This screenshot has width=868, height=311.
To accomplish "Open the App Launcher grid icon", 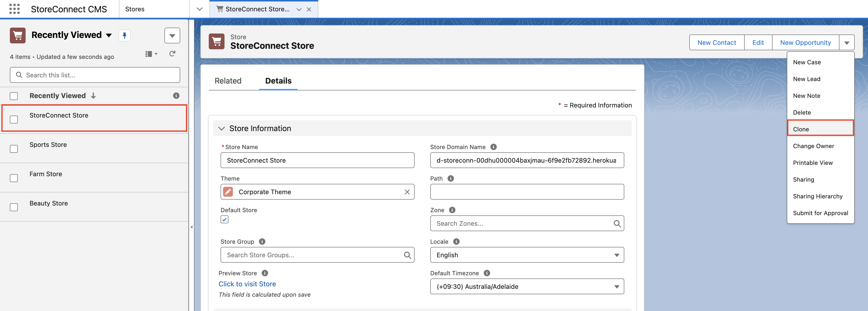I will coord(15,9).
